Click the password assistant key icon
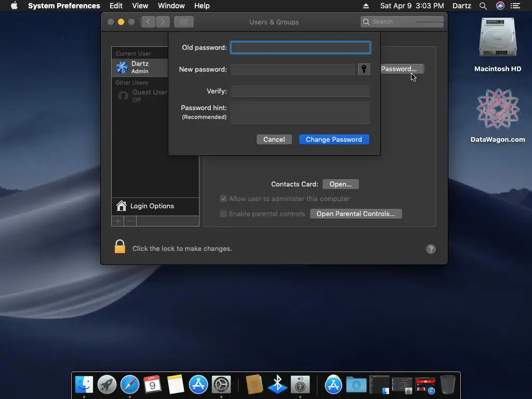The image size is (532, 399). pyautogui.click(x=364, y=69)
